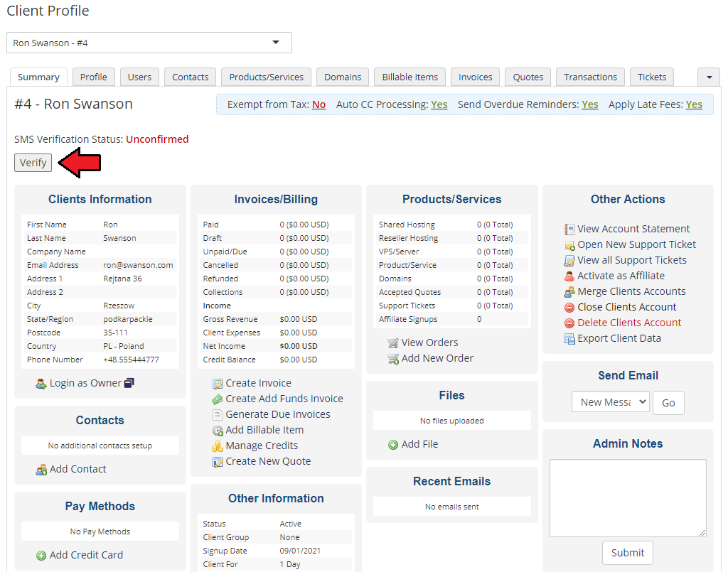This screenshot has height=572, width=728.
Task: Open the Tickets tab
Action: tap(651, 77)
